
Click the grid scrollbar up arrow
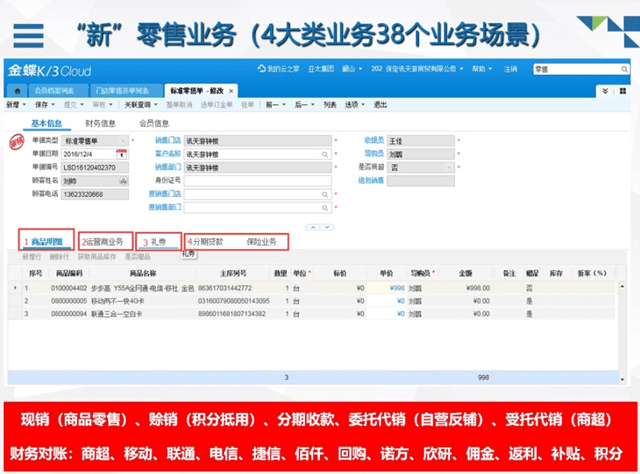click(622, 287)
